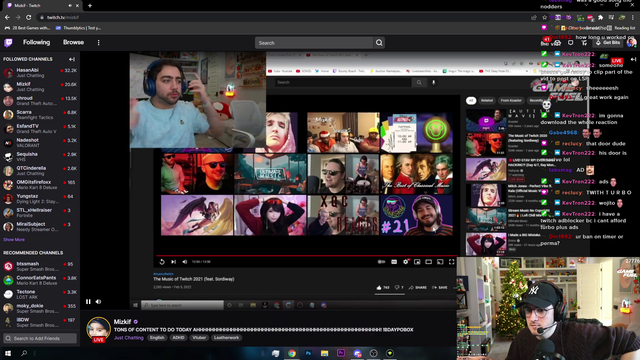Open the top navigation three-dot menu
Viewport: 640px width, 360px height.
(98, 42)
